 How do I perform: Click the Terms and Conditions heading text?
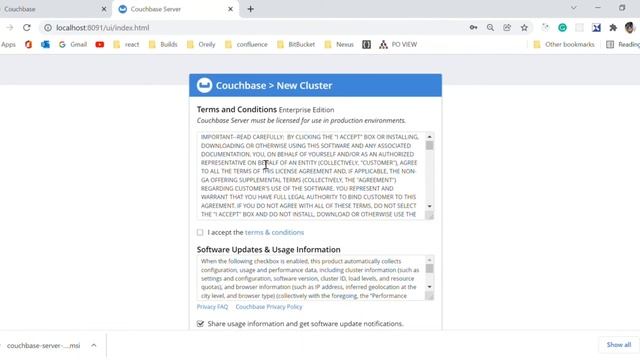click(237, 109)
